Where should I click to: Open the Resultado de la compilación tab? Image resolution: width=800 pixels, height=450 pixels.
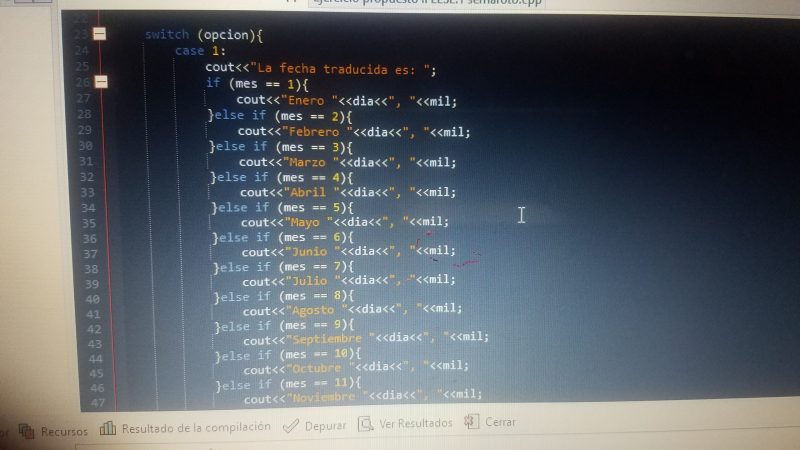point(196,427)
